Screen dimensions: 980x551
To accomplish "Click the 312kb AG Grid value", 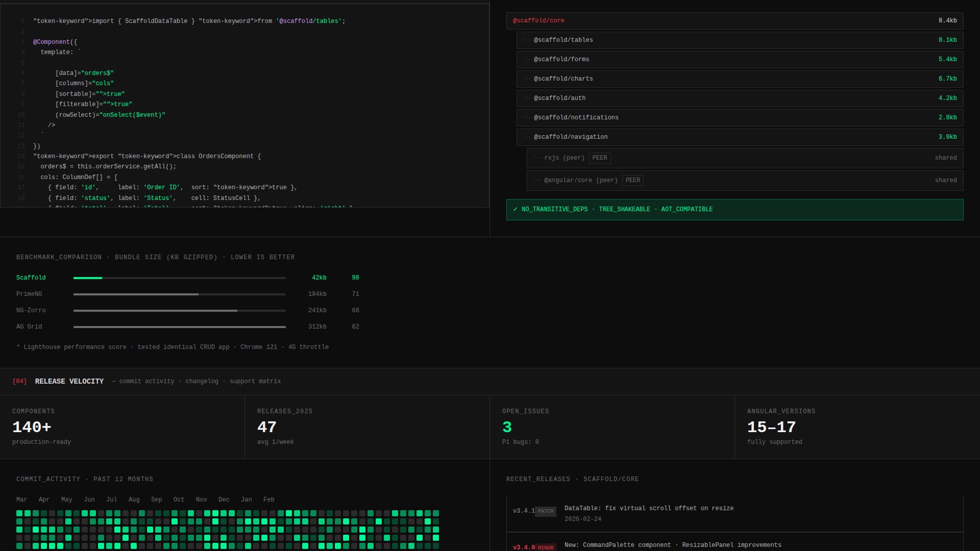I will pyautogui.click(x=317, y=327).
